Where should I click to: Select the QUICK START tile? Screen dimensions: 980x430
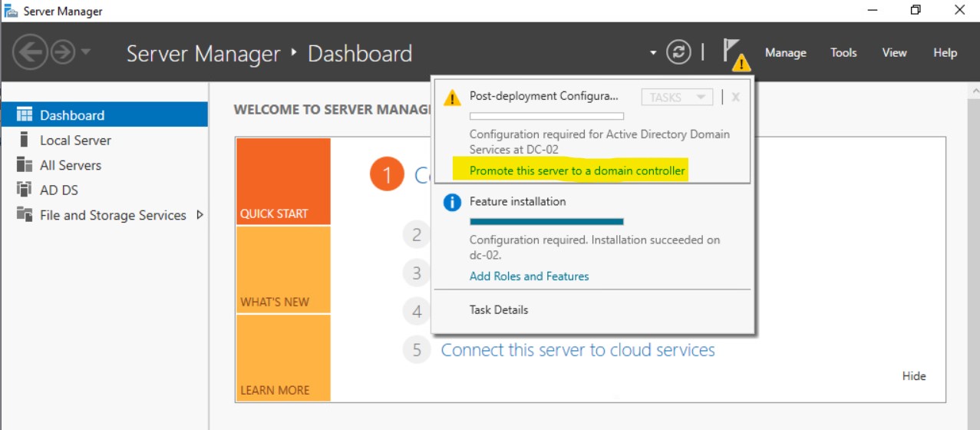click(x=283, y=181)
